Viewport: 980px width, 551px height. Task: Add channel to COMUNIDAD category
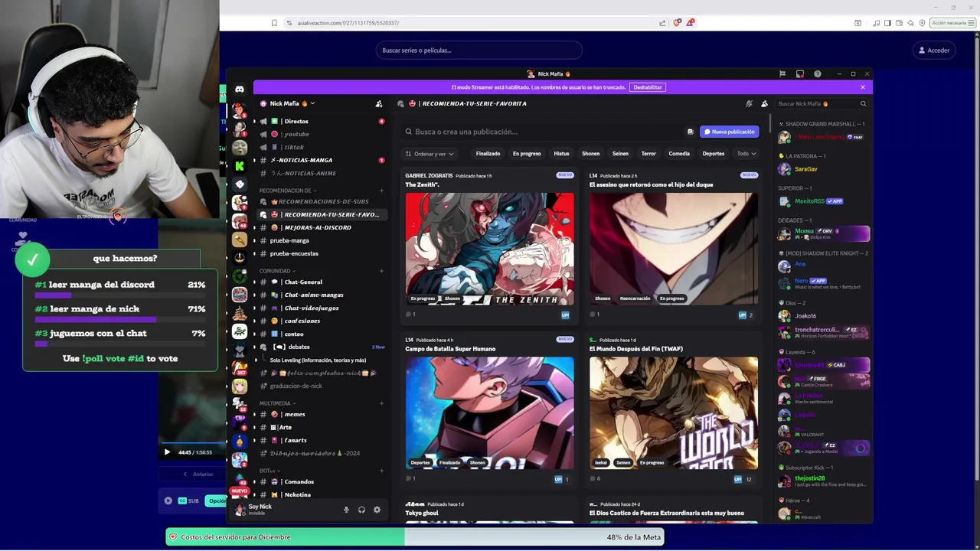tap(381, 271)
